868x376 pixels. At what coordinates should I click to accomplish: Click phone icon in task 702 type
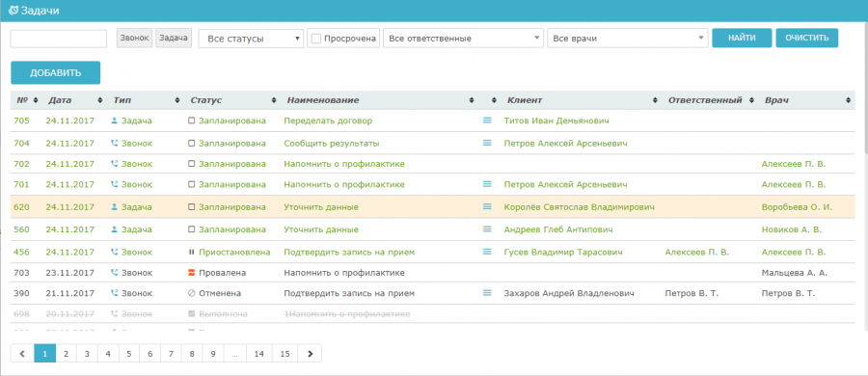tap(115, 164)
